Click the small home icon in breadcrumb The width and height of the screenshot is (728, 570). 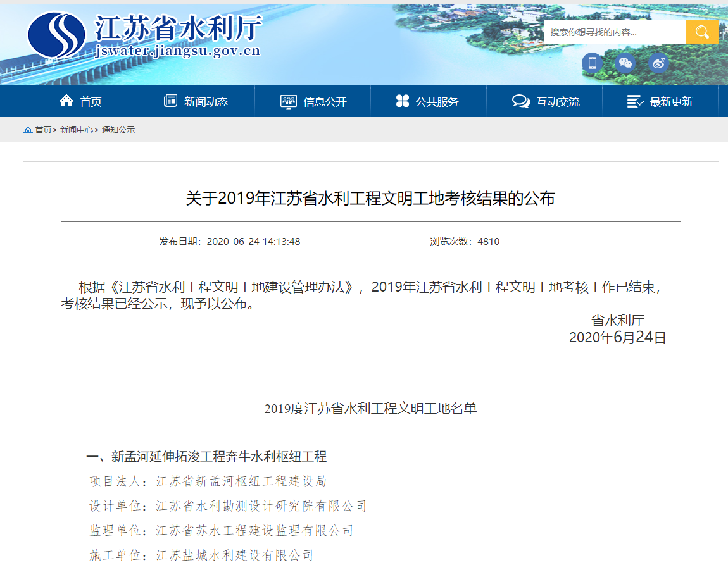coord(28,130)
